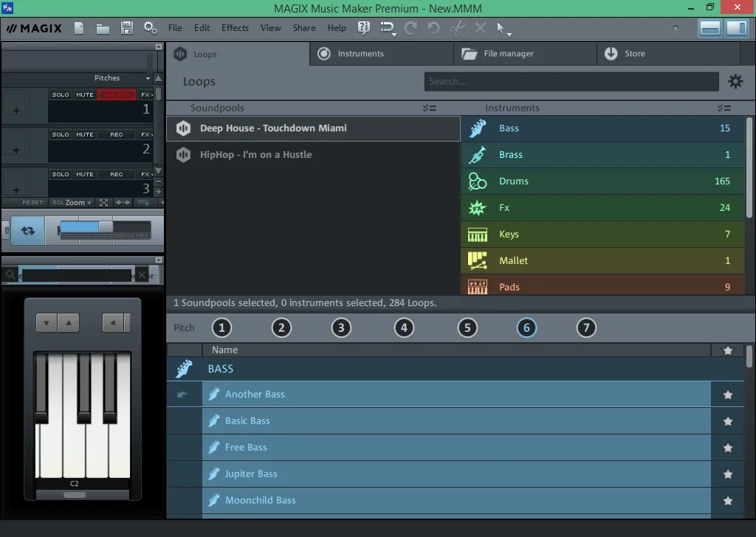Click the context help question mark icon
Image resolution: width=756 pixels, height=537 pixels.
pos(364,28)
